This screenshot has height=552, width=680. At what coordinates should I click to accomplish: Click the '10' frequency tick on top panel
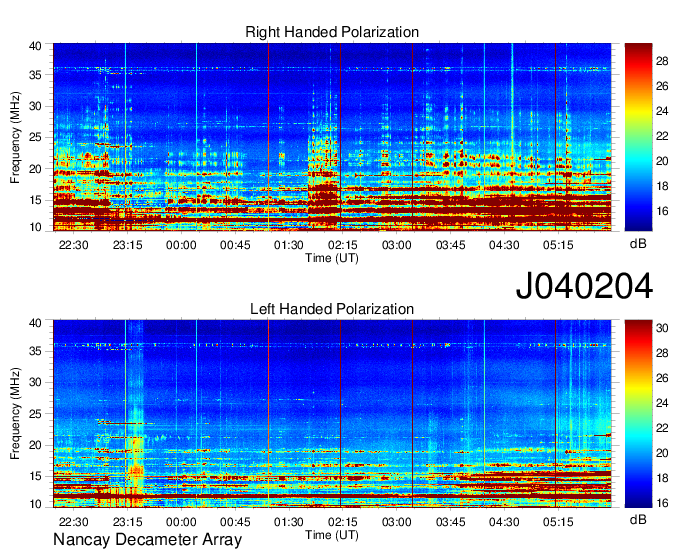point(35,227)
